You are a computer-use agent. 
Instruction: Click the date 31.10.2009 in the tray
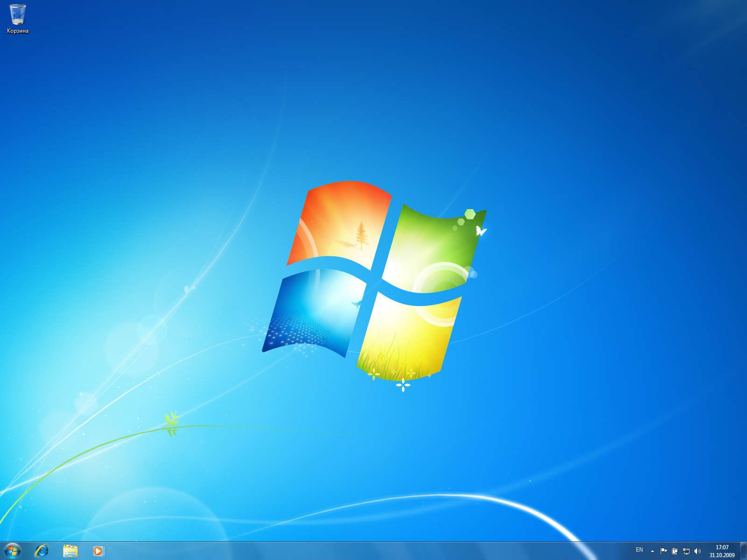click(x=722, y=555)
